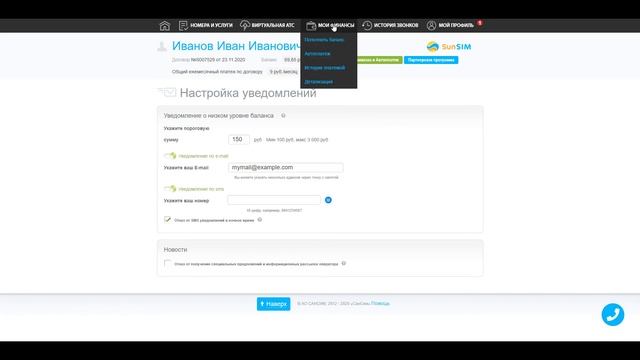
Task: Toggle e-mail notification switch
Action: [170, 156]
